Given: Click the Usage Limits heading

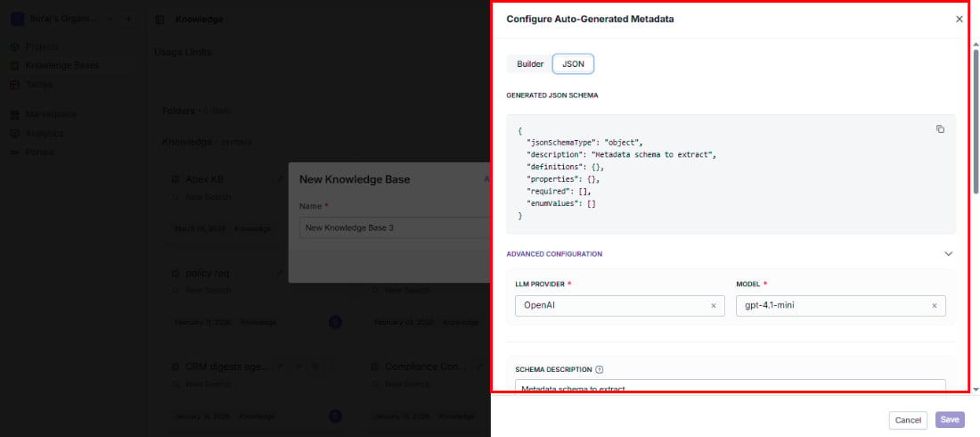Looking at the screenshot, I should pyautogui.click(x=183, y=52).
